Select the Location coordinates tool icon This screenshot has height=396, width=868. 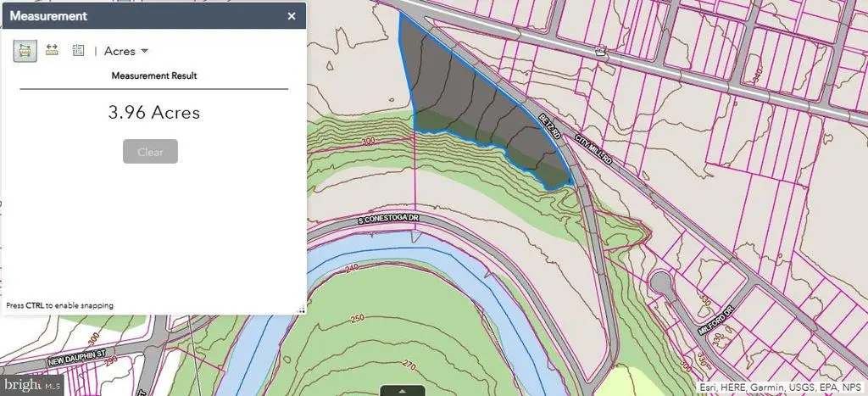[78, 51]
